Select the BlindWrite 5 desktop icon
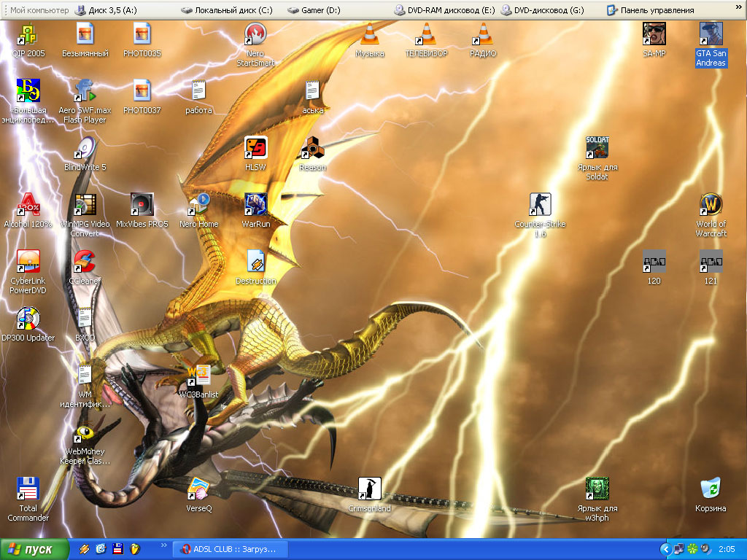The image size is (747, 560). click(x=85, y=154)
